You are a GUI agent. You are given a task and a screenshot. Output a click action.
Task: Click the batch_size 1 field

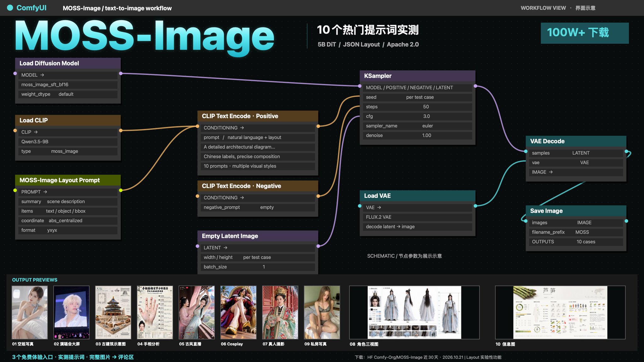coord(258,267)
